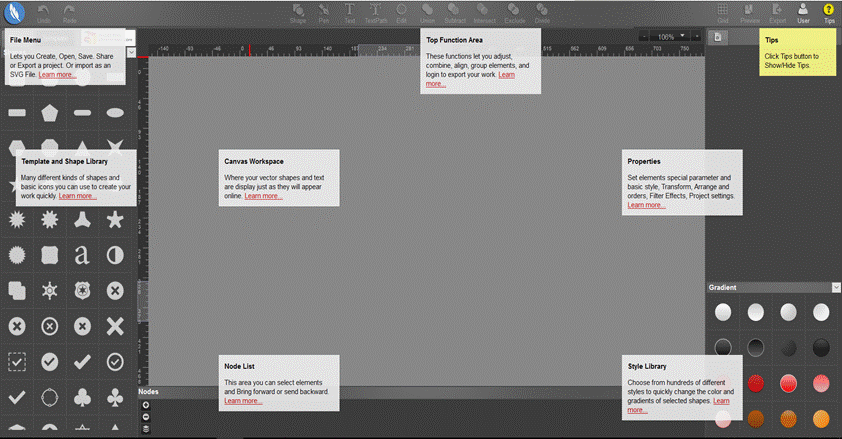Select the Shape tool
The width and height of the screenshot is (842, 439).
click(298, 14)
